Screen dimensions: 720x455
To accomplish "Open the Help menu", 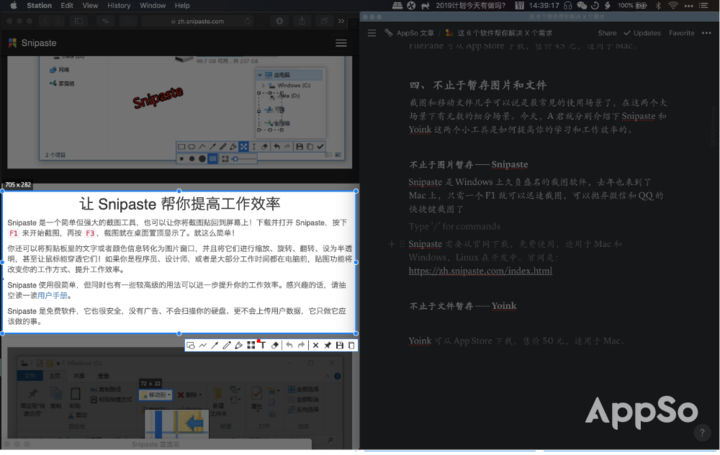I will [182, 6].
